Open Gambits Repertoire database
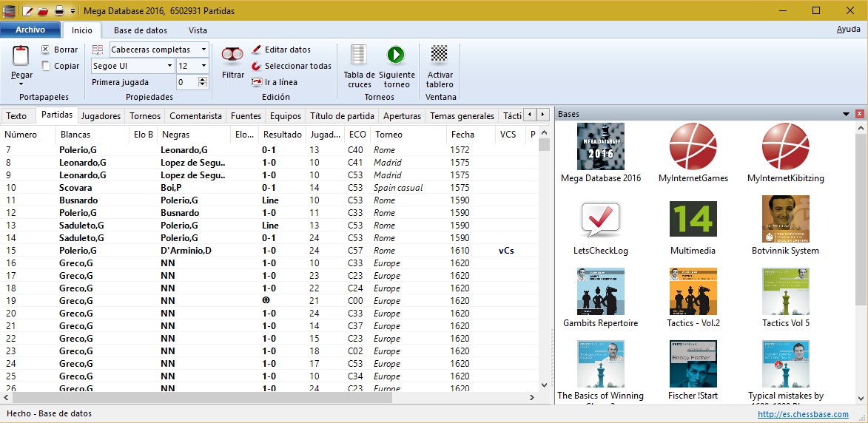The height and width of the screenshot is (423, 868). point(601,291)
